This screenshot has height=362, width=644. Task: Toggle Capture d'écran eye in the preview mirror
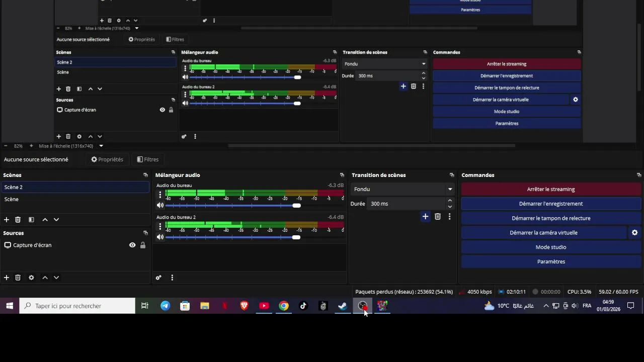162,110
